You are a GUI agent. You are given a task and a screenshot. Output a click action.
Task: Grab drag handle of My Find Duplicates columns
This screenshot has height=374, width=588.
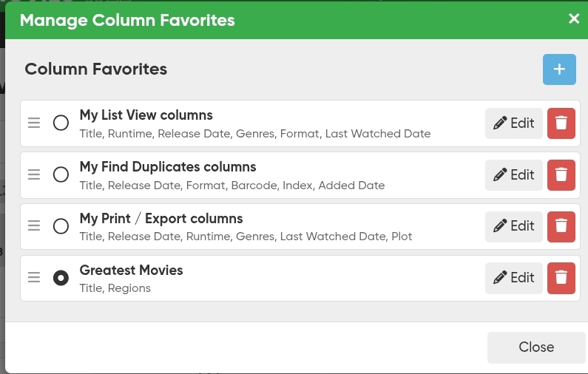pos(34,174)
